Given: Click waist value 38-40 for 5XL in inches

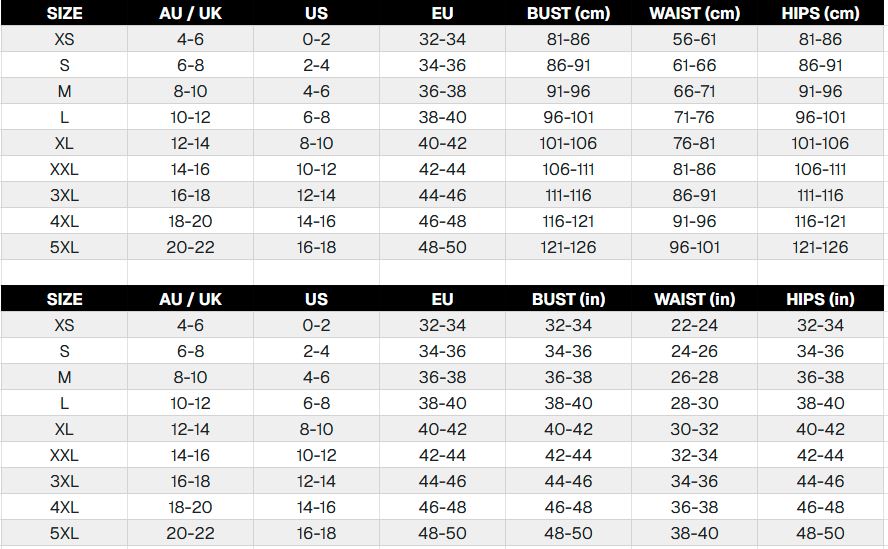Looking at the screenshot, I should (694, 533).
